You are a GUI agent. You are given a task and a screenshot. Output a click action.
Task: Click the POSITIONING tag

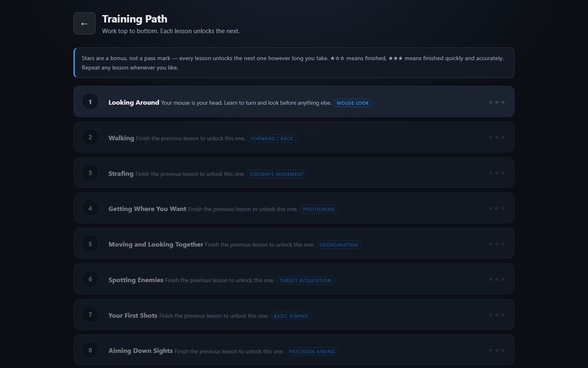coord(319,209)
